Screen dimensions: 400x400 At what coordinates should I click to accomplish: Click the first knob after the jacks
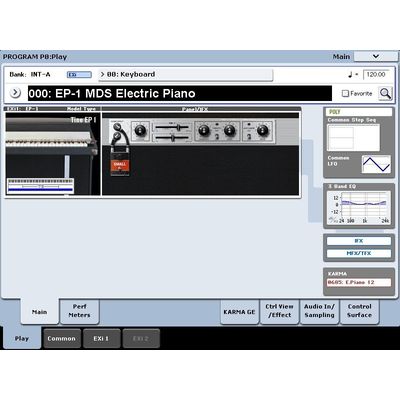[140, 130]
